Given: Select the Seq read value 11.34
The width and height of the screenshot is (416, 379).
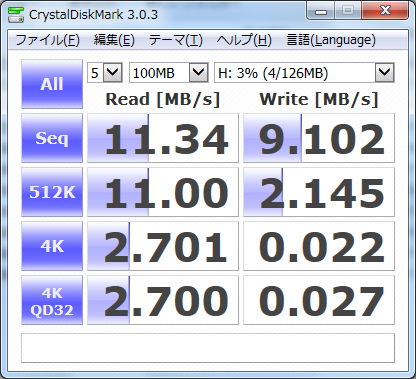Looking at the screenshot, I should 163,138.
